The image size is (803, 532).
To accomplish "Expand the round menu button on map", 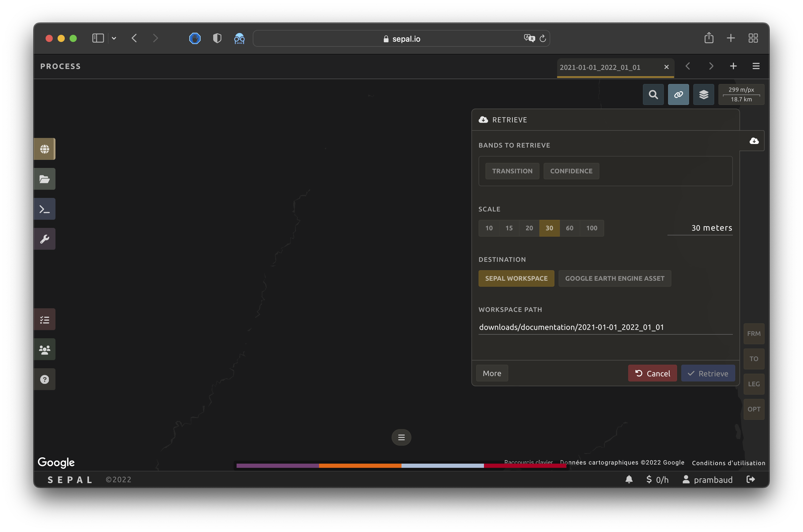I will (401, 437).
